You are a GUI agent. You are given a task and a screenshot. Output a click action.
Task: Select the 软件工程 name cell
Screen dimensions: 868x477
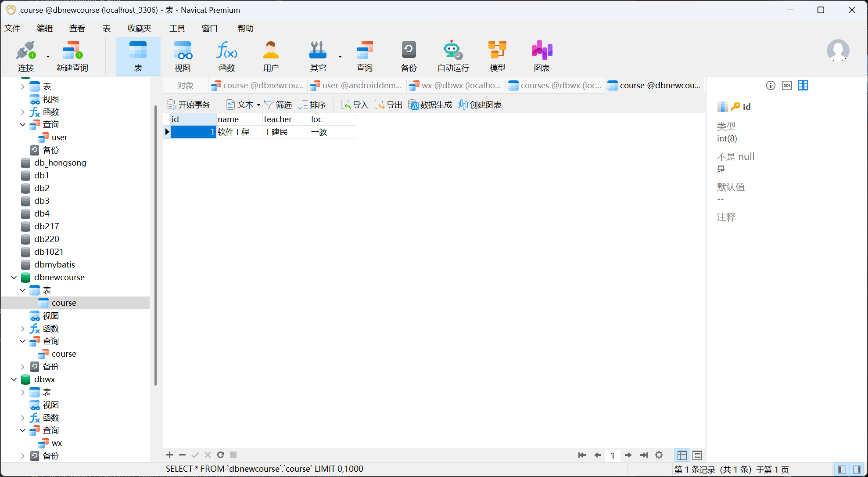pyautogui.click(x=239, y=132)
